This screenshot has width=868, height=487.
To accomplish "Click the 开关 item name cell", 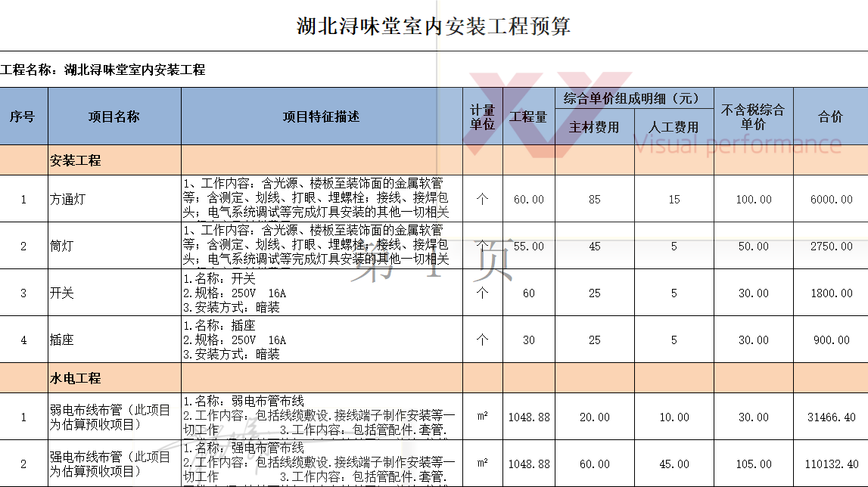I will [114, 293].
